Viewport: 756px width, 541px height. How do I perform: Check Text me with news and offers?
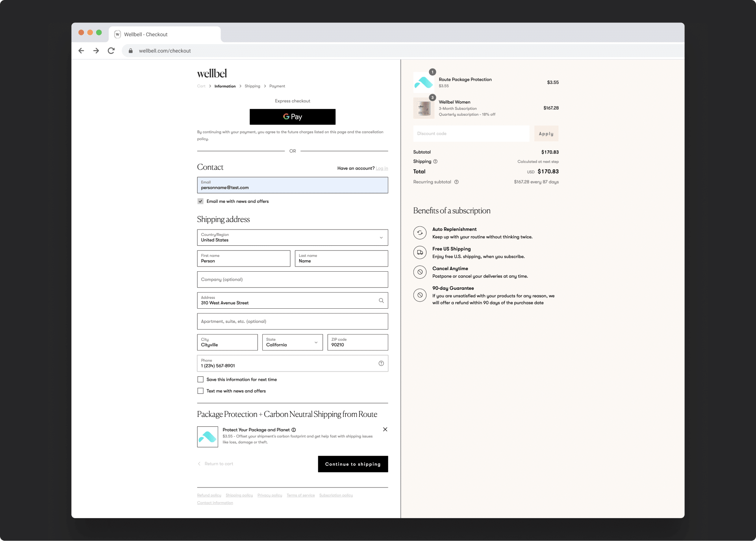(x=200, y=391)
